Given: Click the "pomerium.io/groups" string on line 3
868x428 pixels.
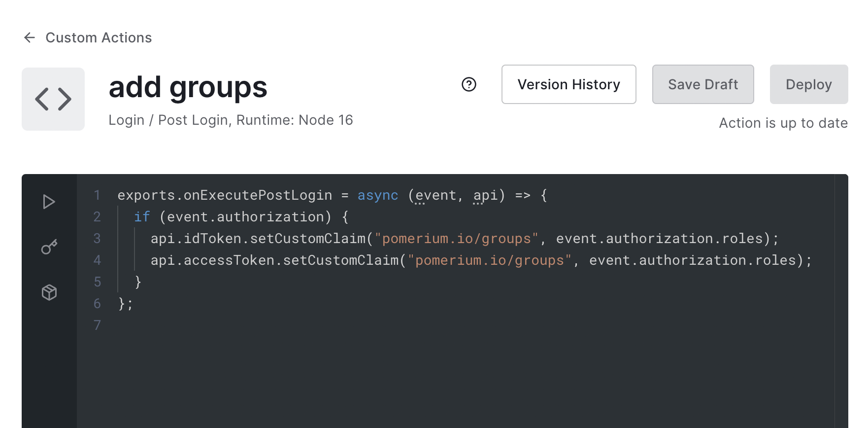Looking at the screenshot, I should [x=456, y=239].
